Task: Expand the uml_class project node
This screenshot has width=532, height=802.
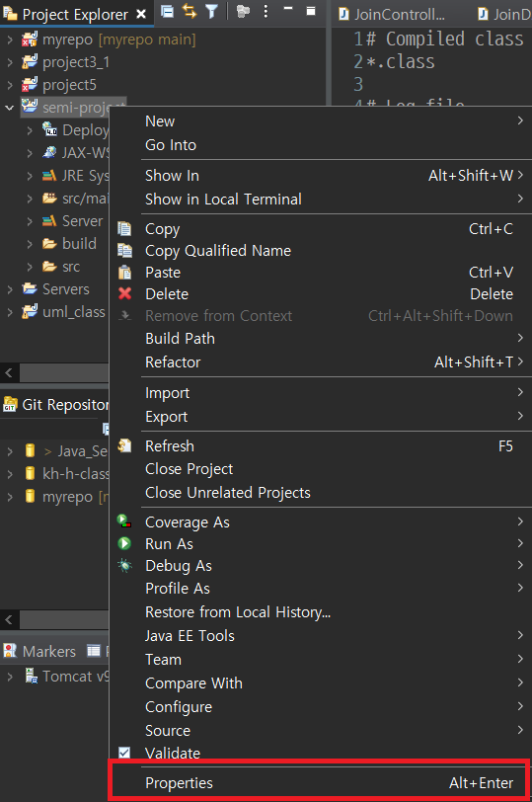Action: tap(10, 312)
